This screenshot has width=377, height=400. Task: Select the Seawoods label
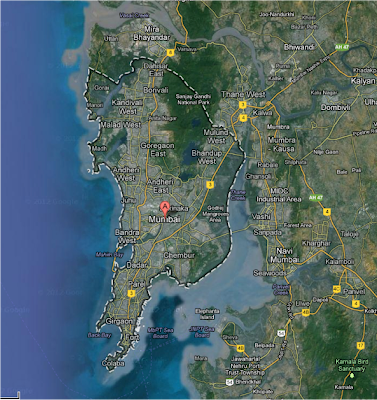click(x=270, y=273)
